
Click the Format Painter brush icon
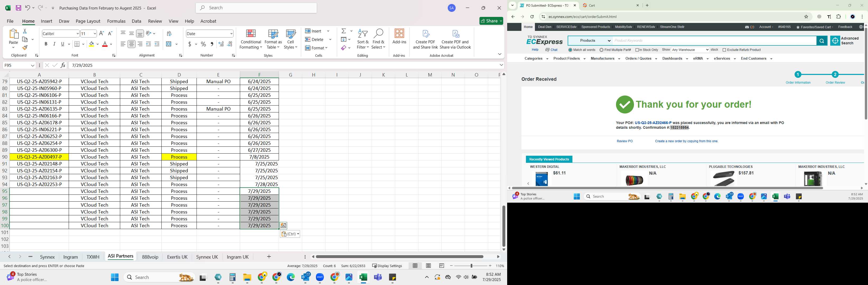[25, 48]
